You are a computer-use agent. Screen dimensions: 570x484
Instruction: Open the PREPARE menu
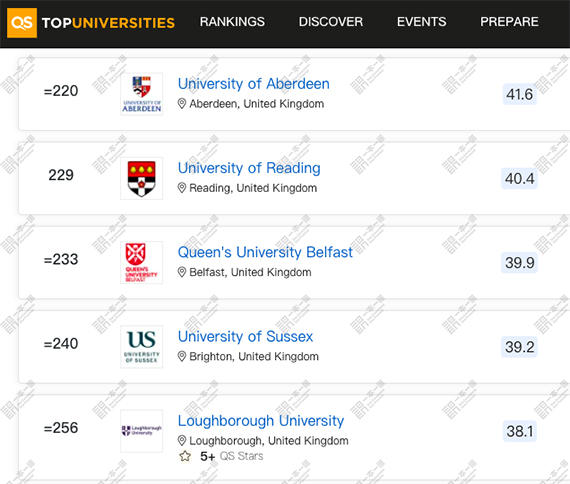[509, 22]
